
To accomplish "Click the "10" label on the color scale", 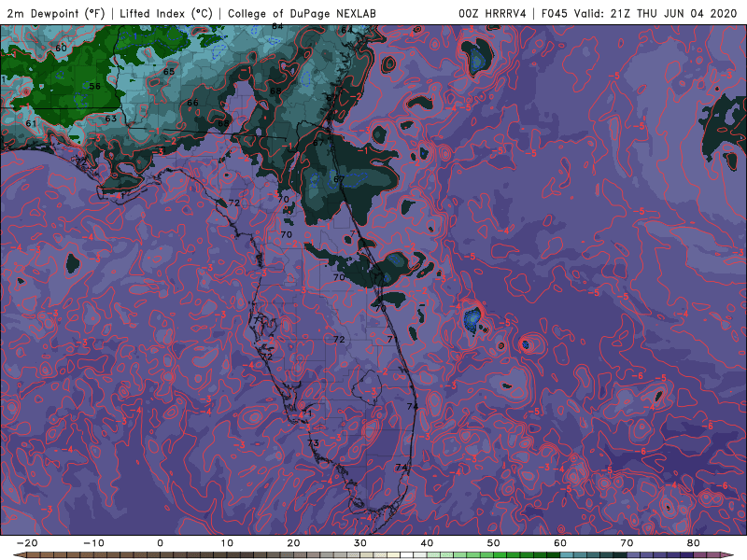I will click(227, 543).
